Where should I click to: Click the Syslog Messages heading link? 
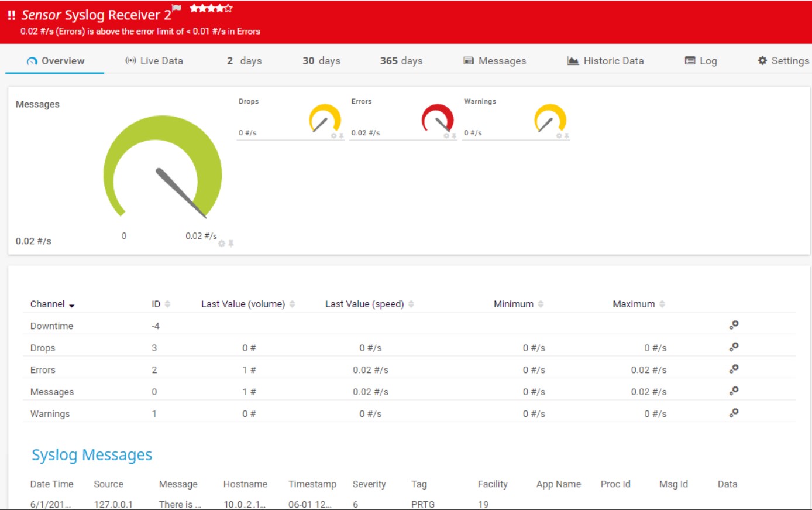pyautogui.click(x=92, y=455)
